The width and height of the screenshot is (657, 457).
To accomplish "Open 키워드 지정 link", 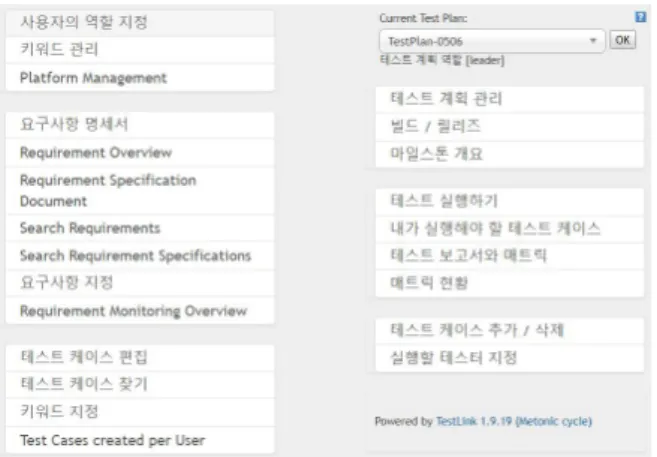I will click(140, 412).
